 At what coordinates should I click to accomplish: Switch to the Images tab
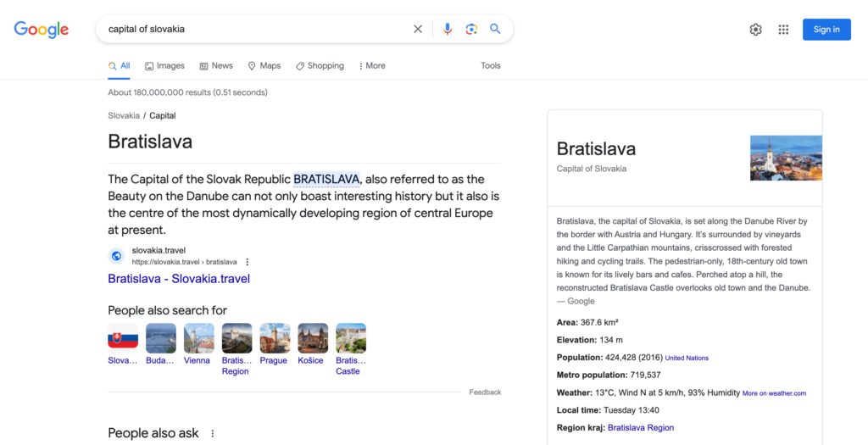click(x=164, y=66)
